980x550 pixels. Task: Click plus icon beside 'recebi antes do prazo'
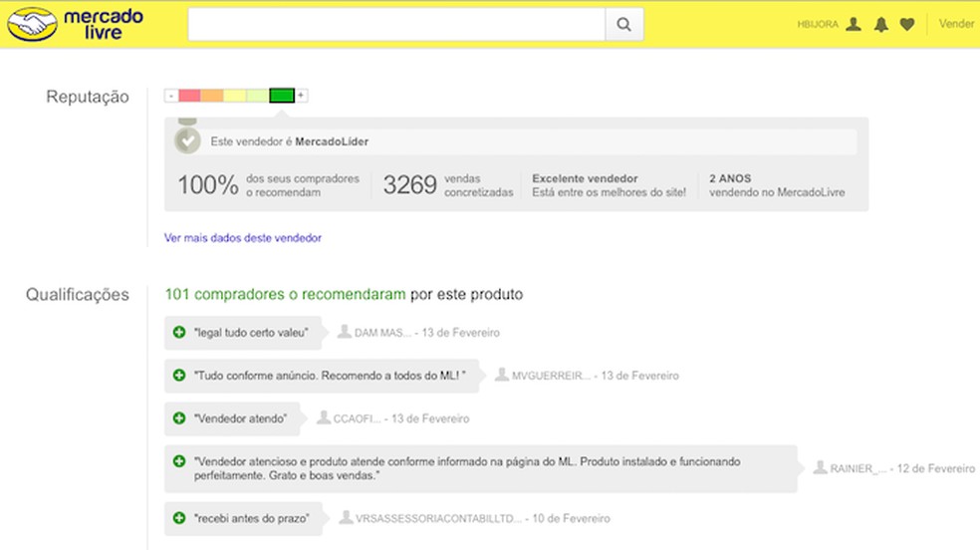[179, 518]
